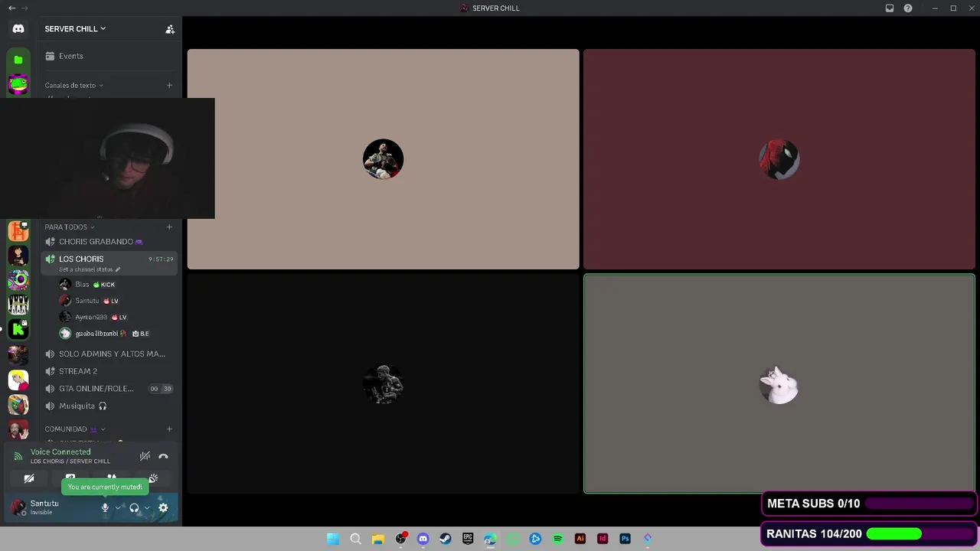Launch Adobe Photoshop from taskbar
Viewport: 980px width, 551px height.
(625, 539)
